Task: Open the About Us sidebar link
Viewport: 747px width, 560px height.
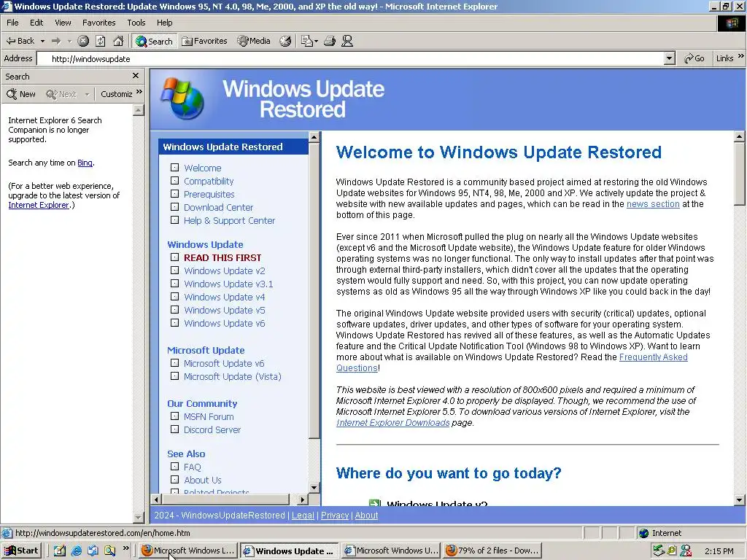Action: pyautogui.click(x=203, y=480)
